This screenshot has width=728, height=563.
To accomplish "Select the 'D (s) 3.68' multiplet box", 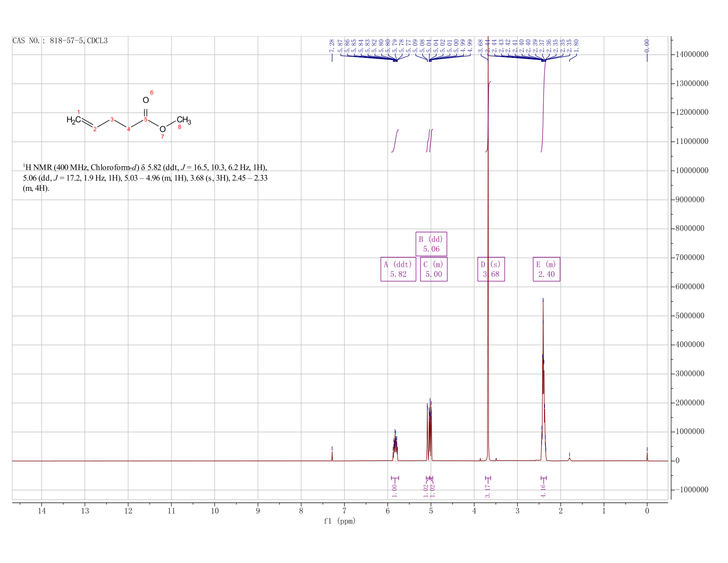I will click(x=491, y=269).
